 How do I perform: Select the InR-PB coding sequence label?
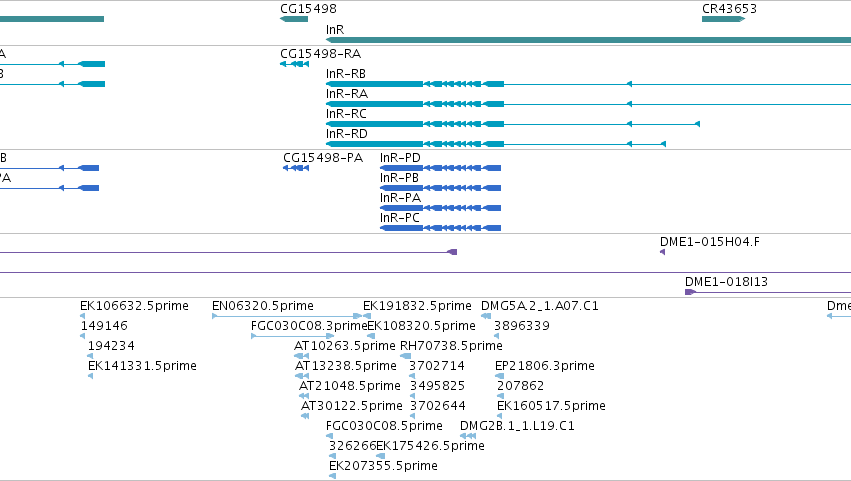[x=399, y=178]
